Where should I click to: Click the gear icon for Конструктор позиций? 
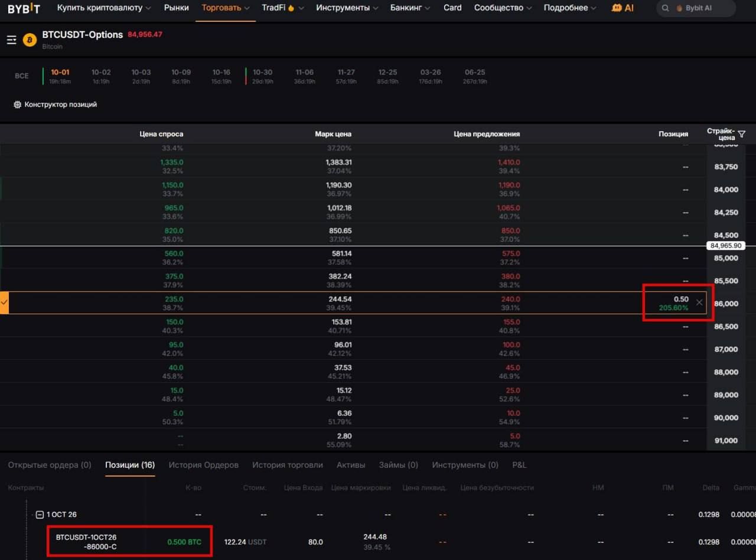[18, 105]
